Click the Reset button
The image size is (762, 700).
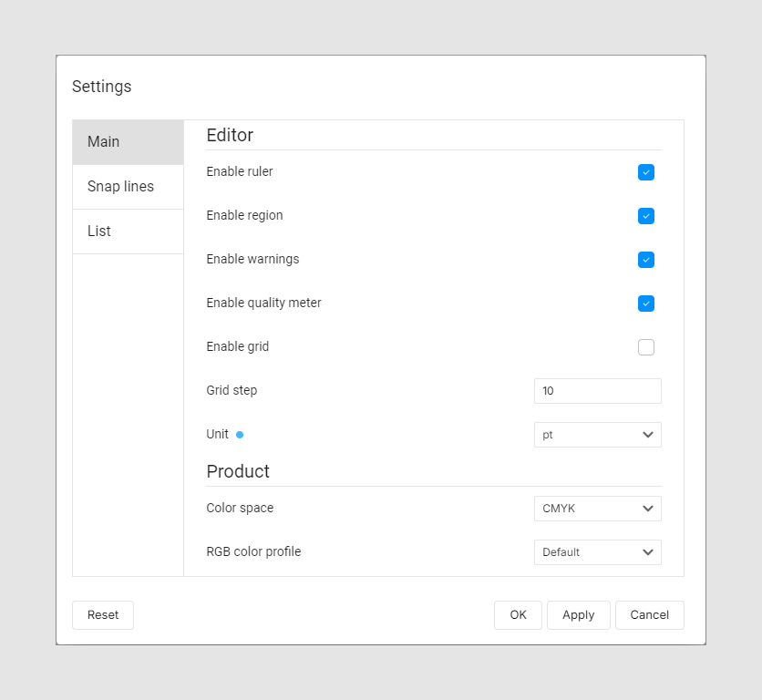coord(102,615)
